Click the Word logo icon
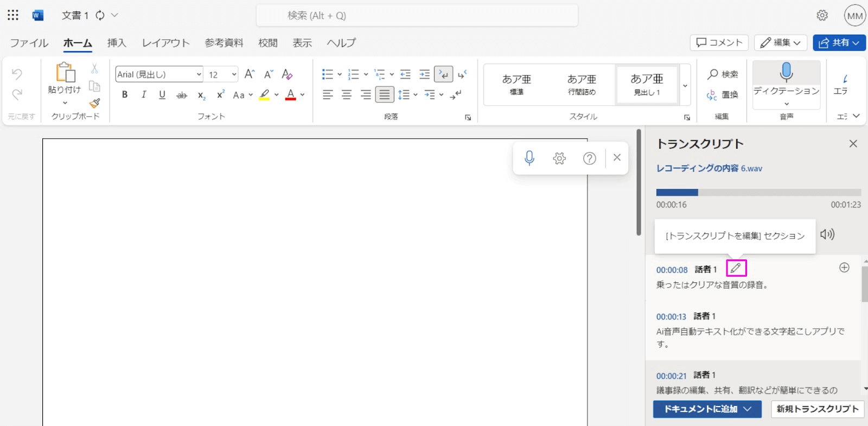 pyautogui.click(x=37, y=15)
